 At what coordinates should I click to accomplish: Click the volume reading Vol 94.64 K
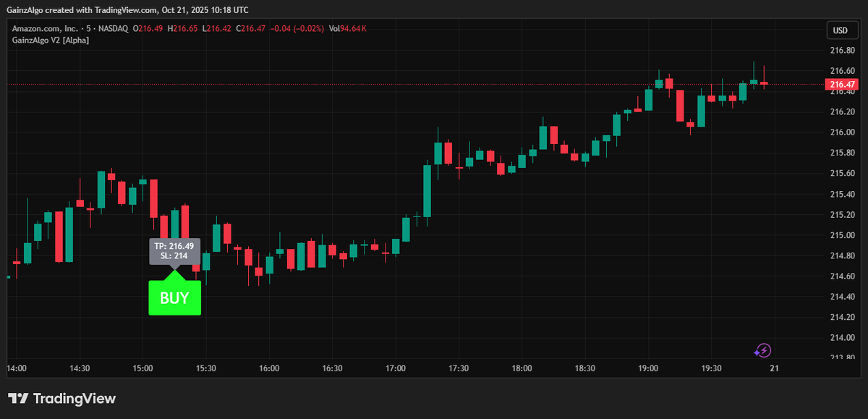click(348, 29)
